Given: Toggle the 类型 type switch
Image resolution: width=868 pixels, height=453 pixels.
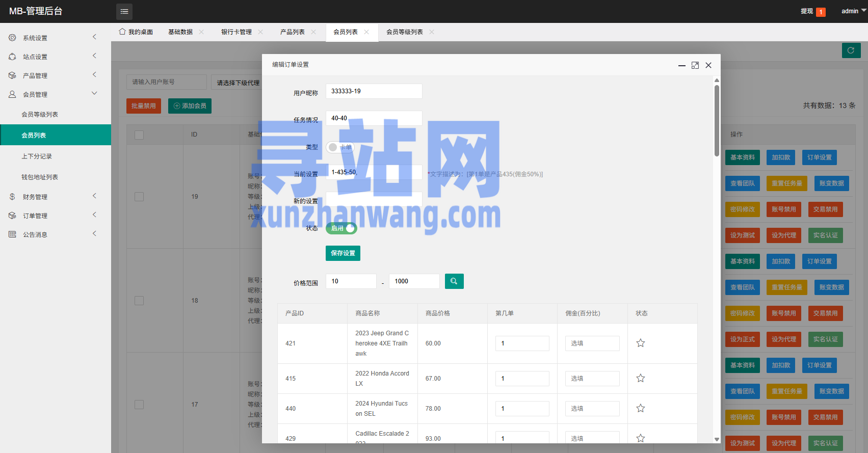Looking at the screenshot, I should tap(340, 147).
